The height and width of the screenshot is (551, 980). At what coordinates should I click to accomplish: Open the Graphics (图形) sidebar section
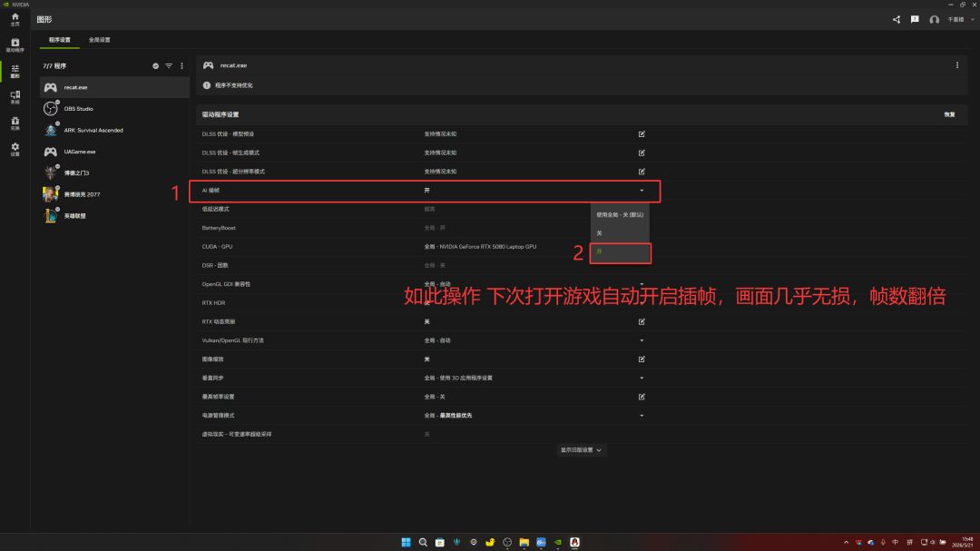point(15,72)
